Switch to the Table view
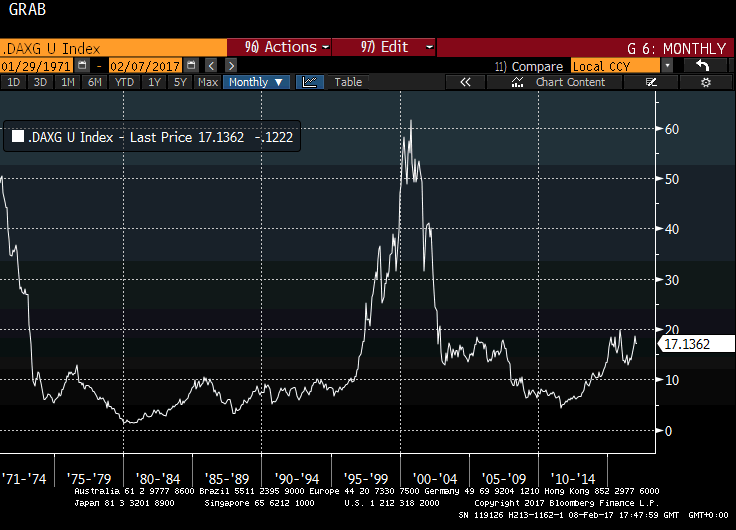This screenshot has height=530, width=736. pos(348,82)
